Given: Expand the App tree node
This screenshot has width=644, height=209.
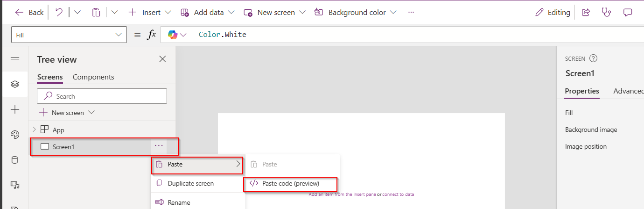Looking at the screenshot, I should (34, 130).
